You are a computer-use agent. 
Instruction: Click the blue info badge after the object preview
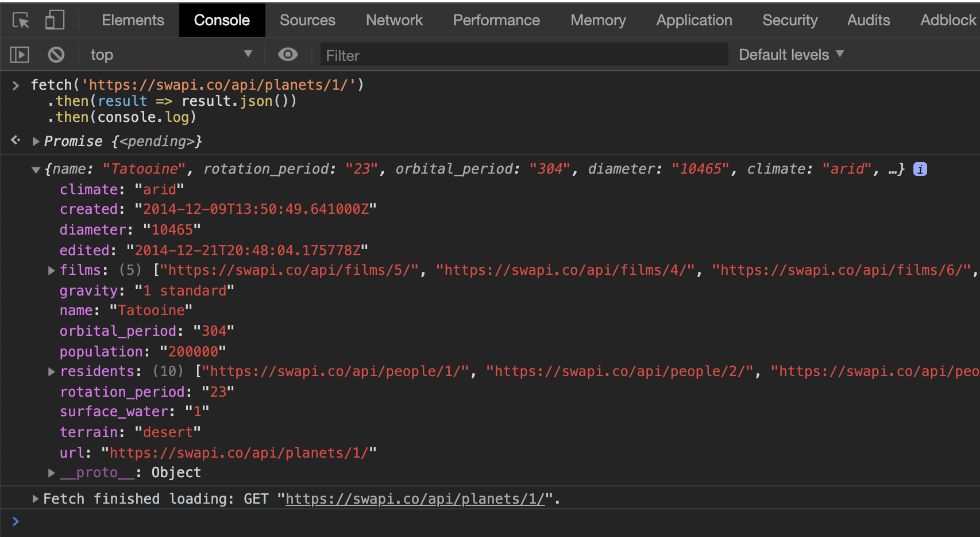(x=920, y=169)
